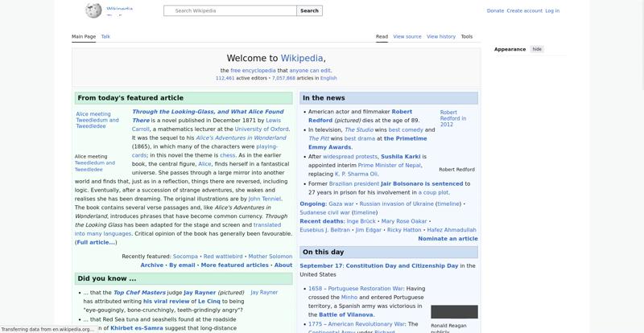Click the Log in link

point(552,10)
